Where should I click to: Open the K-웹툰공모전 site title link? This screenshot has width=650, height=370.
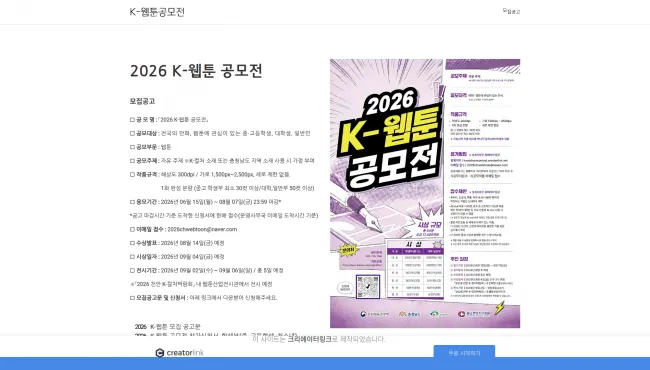[x=157, y=12]
